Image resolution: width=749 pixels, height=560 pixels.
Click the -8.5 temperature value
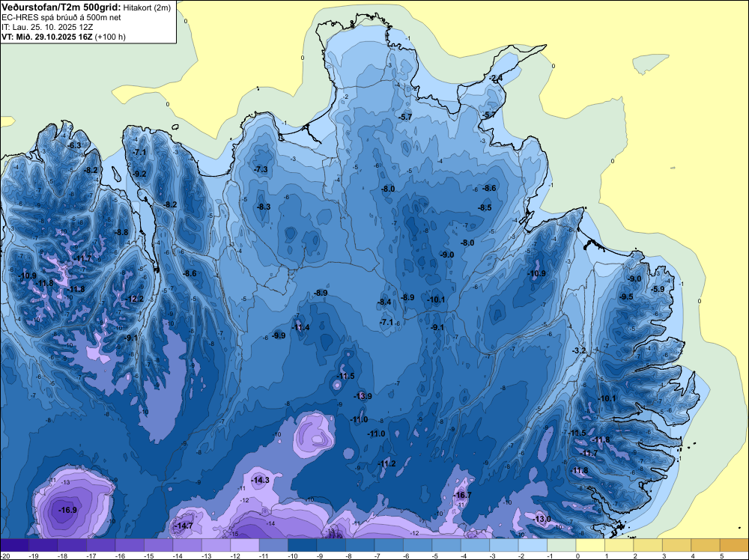click(485, 207)
